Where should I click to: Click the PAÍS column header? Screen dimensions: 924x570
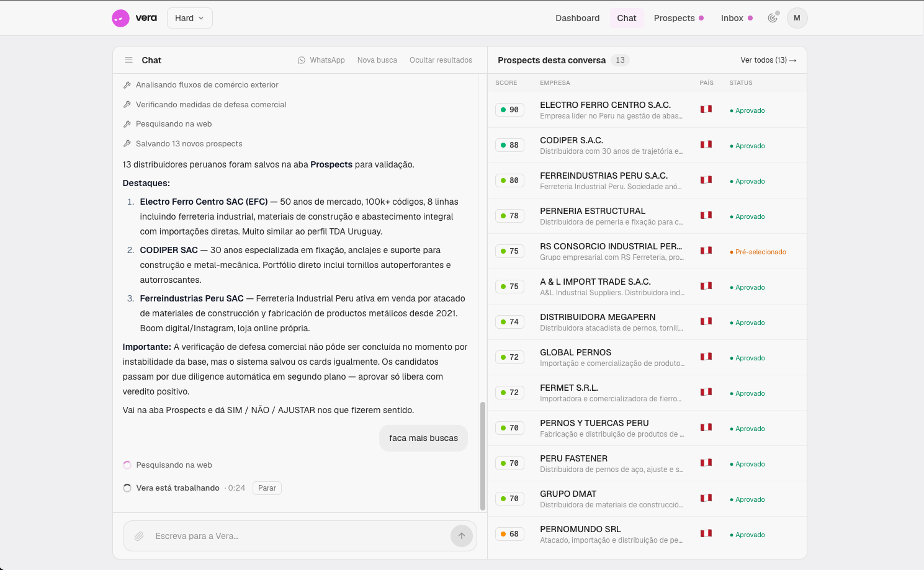(707, 82)
